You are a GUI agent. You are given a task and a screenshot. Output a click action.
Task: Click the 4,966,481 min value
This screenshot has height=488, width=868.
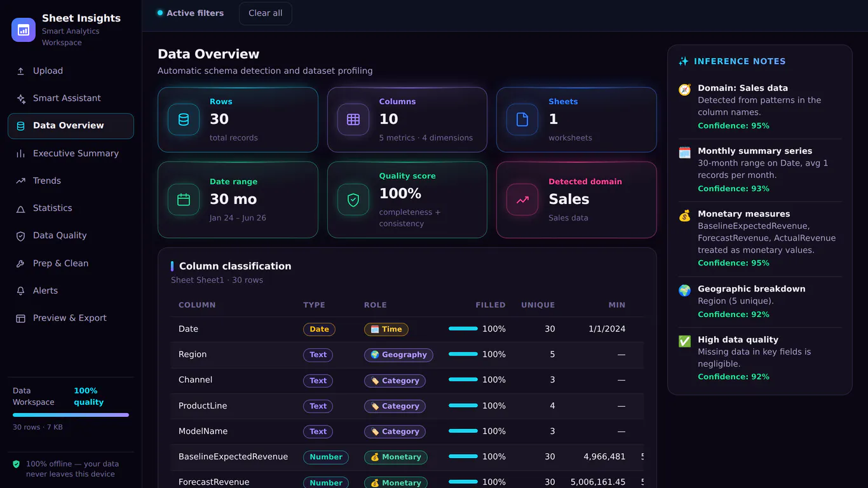(604, 457)
